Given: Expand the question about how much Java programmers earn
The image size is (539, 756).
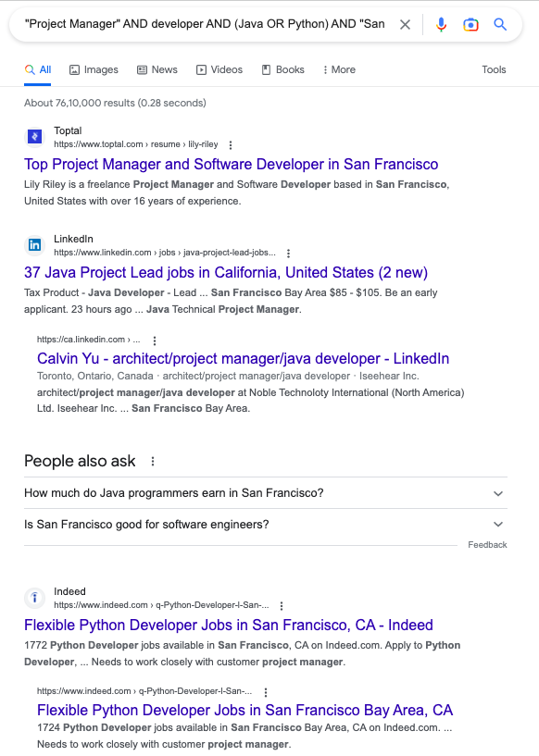Looking at the screenshot, I should [x=266, y=493].
